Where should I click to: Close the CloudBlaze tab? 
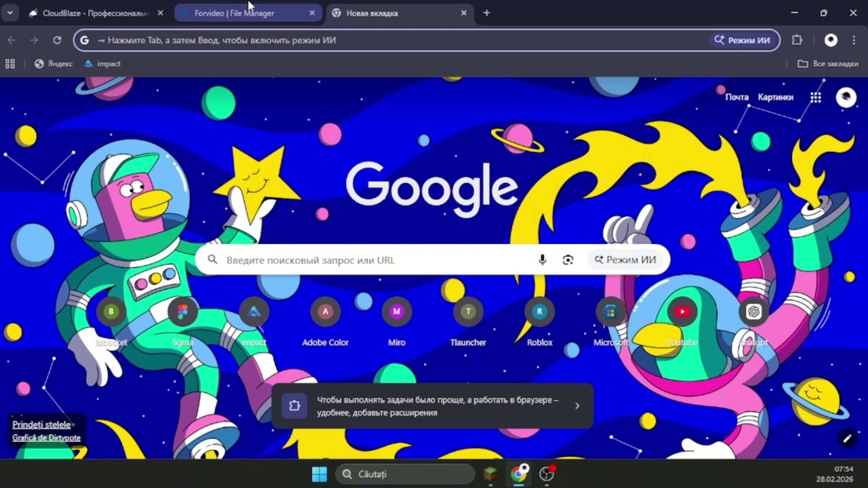coord(160,13)
